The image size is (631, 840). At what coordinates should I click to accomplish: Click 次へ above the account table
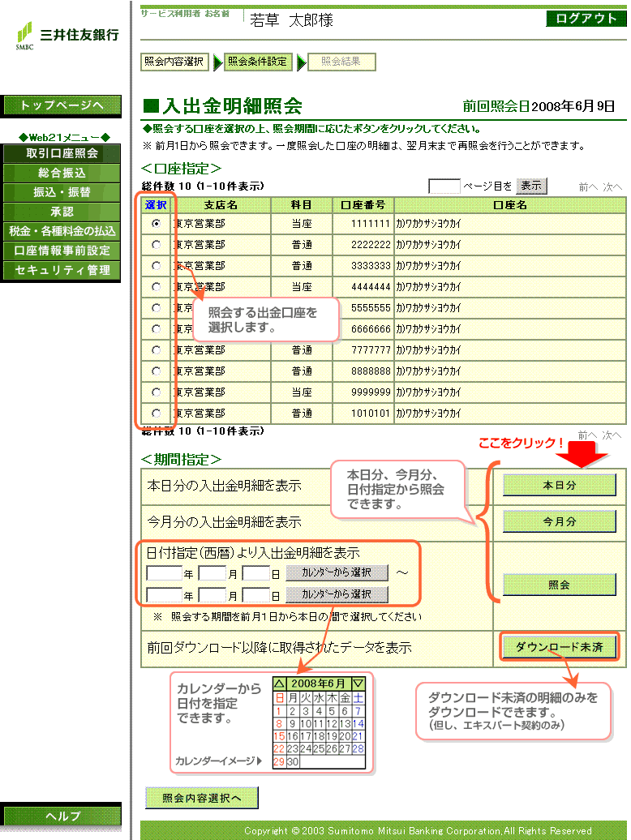[612, 187]
